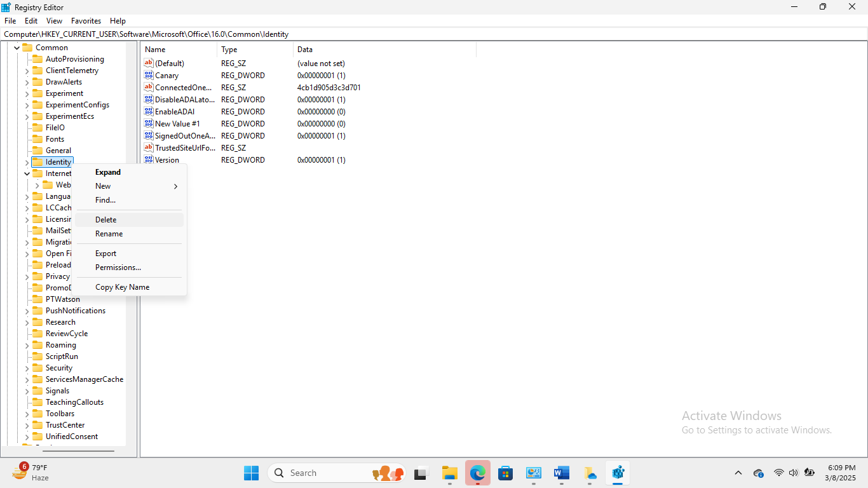Expand the Experiment key
This screenshot has height=488, width=868.
(27, 93)
